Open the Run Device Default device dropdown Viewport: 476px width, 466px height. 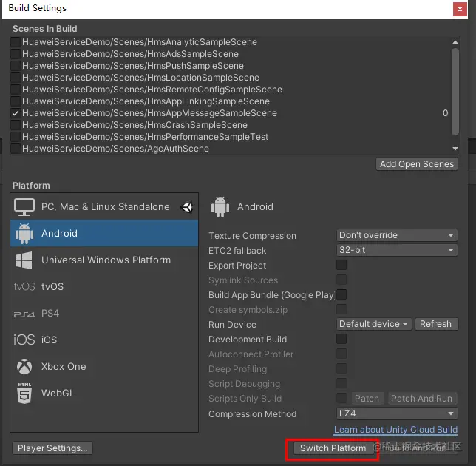click(x=374, y=324)
